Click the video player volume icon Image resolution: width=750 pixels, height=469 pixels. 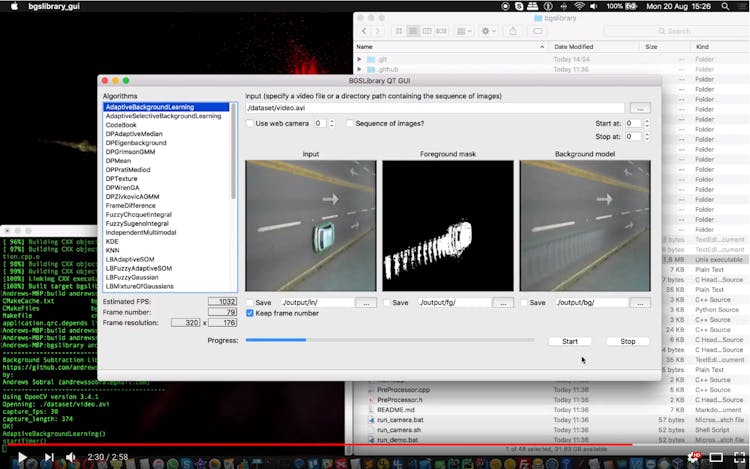click(71, 457)
